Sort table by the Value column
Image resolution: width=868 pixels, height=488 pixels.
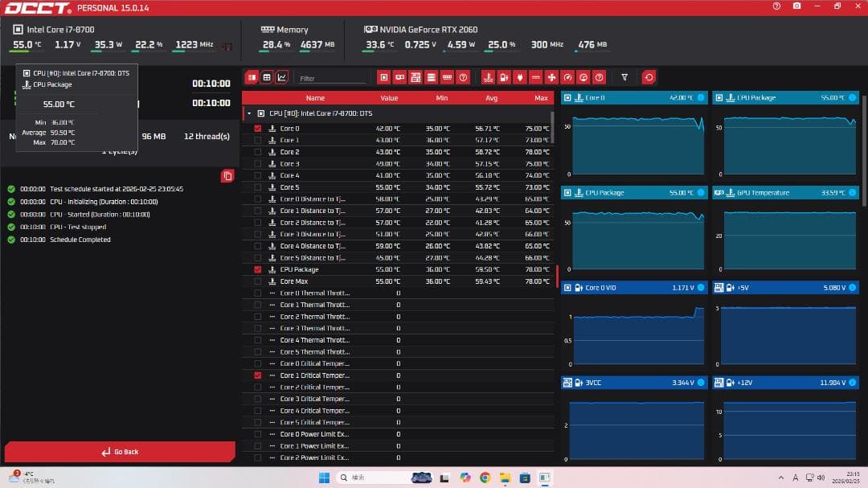pos(389,98)
